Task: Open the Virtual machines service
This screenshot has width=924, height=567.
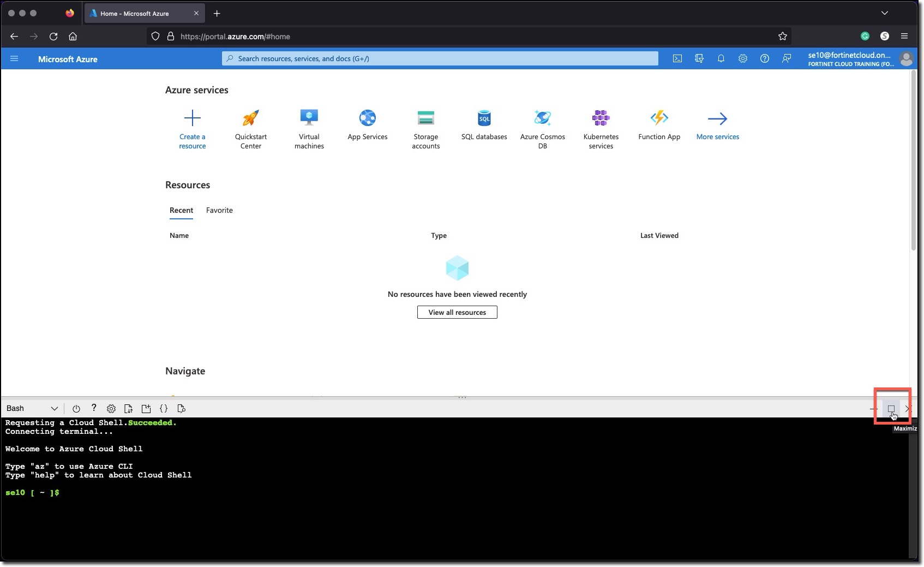Action: click(309, 129)
